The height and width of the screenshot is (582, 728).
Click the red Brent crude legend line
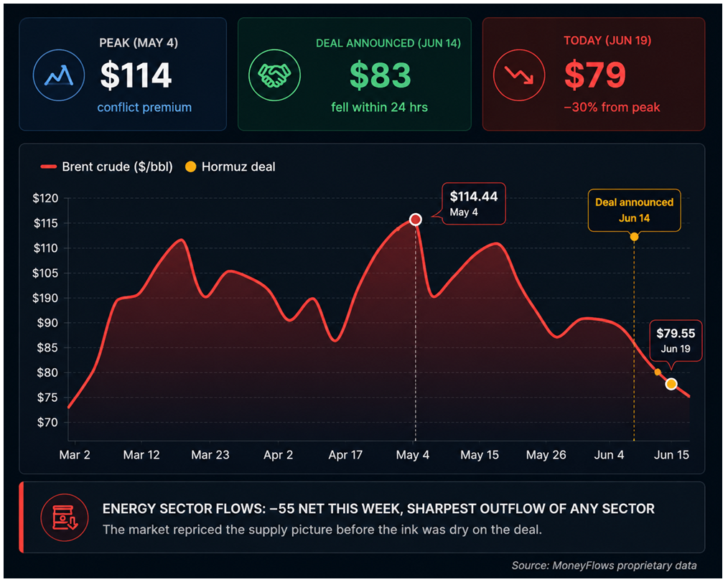tap(48, 166)
